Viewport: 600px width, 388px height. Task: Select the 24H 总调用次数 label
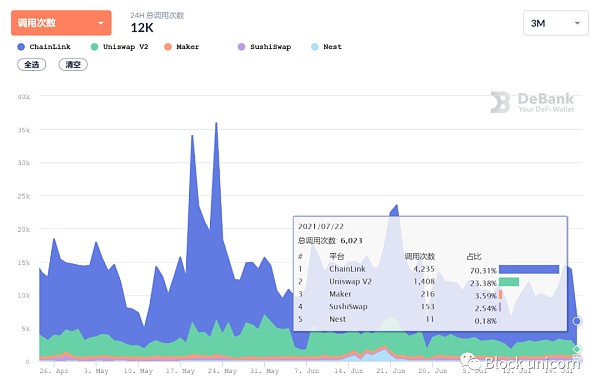[x=157, y=15]
